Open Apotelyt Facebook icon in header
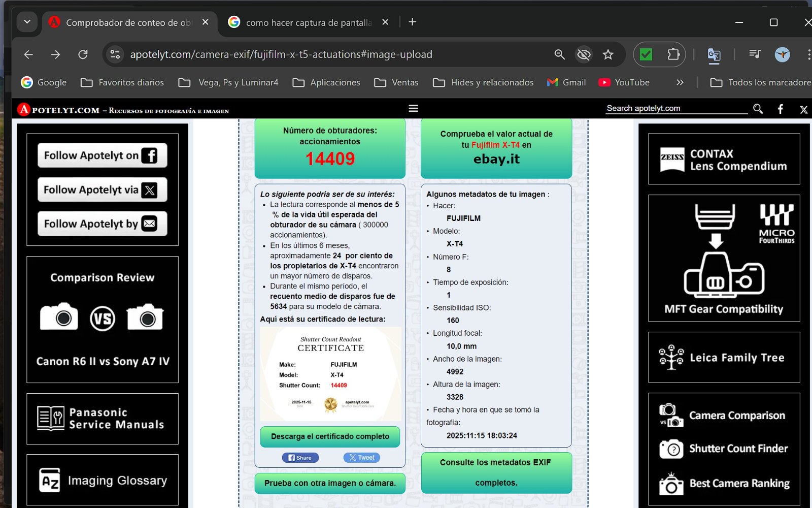This screenshot has width=812, height=508. [781, 109]
